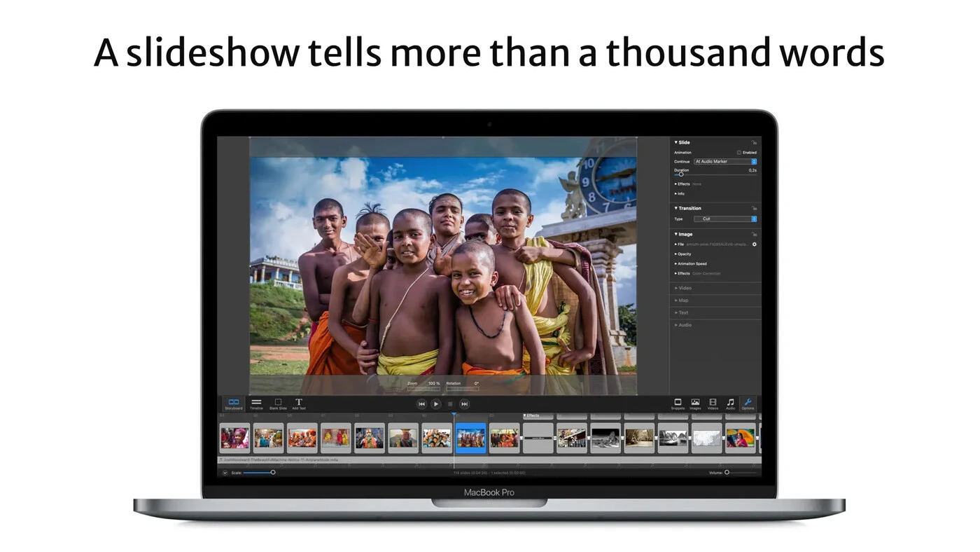Viewport: 980px width, 552px height.
Task: Jump to previous slide with rewind button
Action: [421, 404]
